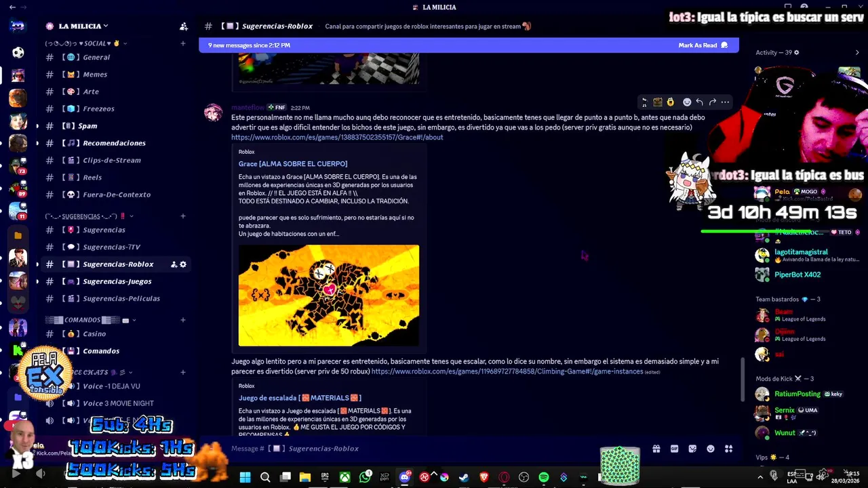The image size is (868, 488).
Task: Open server icon with 89 notification badge
Action: (x=18, y=188)
